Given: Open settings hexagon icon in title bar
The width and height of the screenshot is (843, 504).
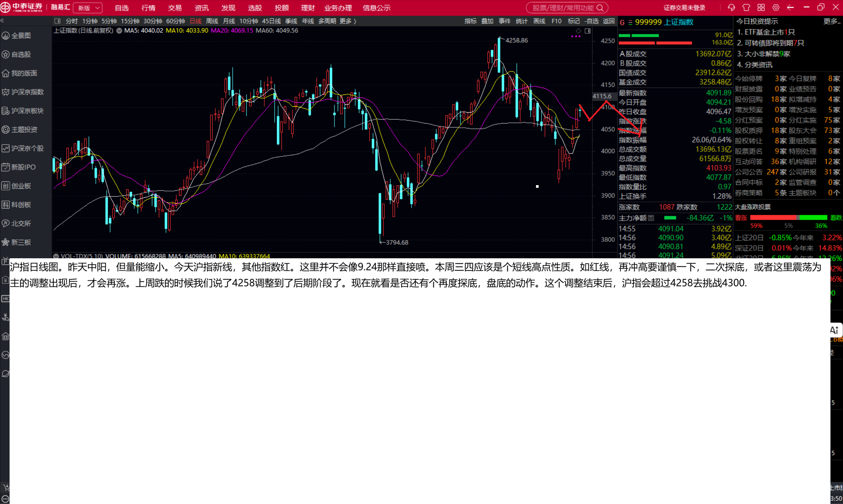Looking at the screenshot, I should 776,8.
